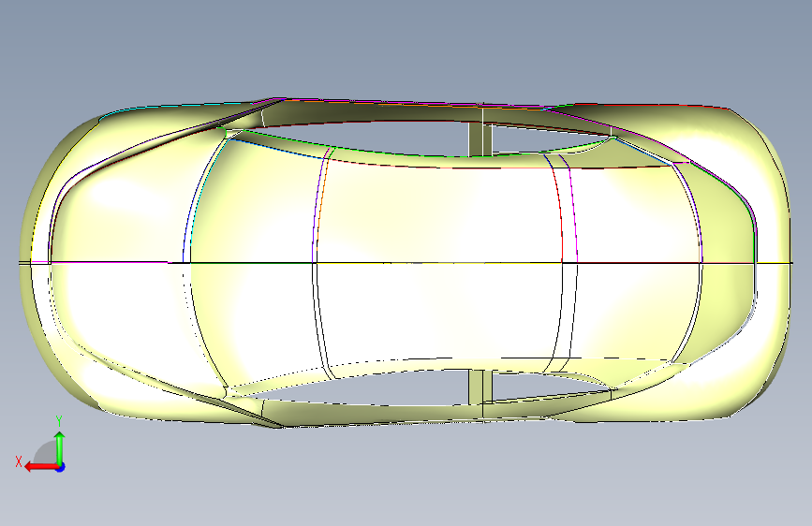Click the blue Z axis dot of triad
The image size is (812, 526).
[61, 467]
